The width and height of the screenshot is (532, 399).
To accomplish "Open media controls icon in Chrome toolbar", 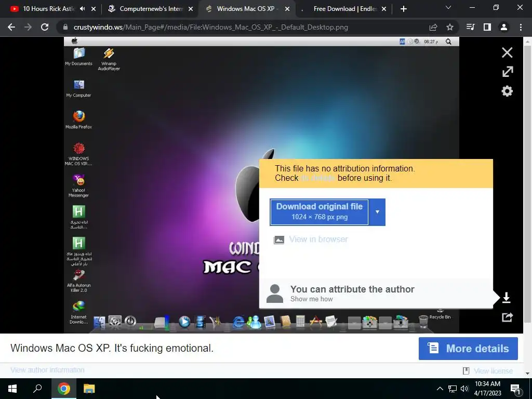I will tap(470, 27).
